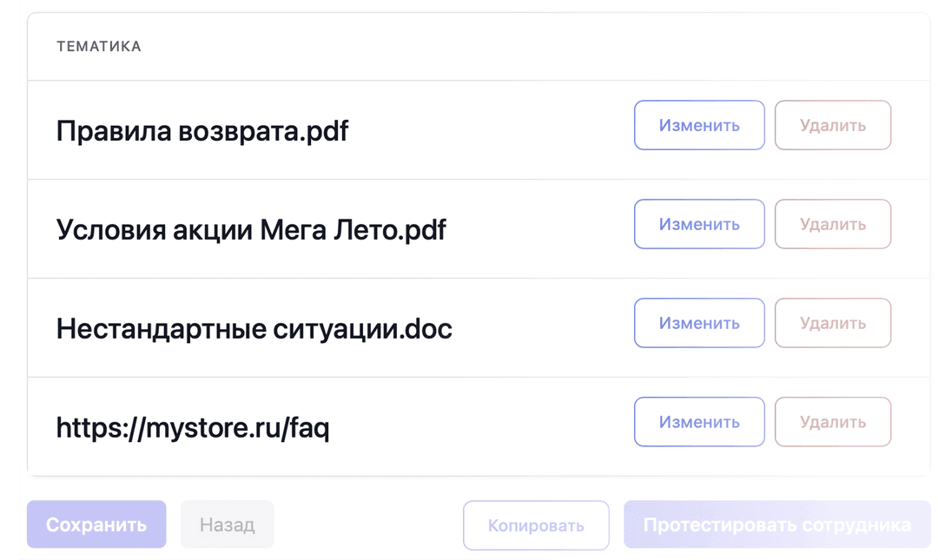Screen dimensions: 938x560
Task: Click Удалить for Условия акции Мега Лето.pdf
Action: pyautogui.click(x=832, y=224)
